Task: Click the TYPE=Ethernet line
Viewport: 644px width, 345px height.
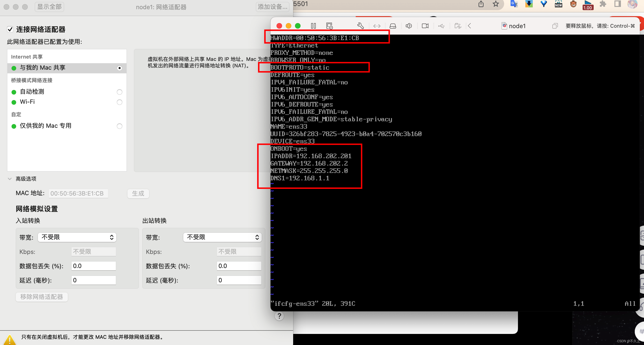Action: point(294,45)
